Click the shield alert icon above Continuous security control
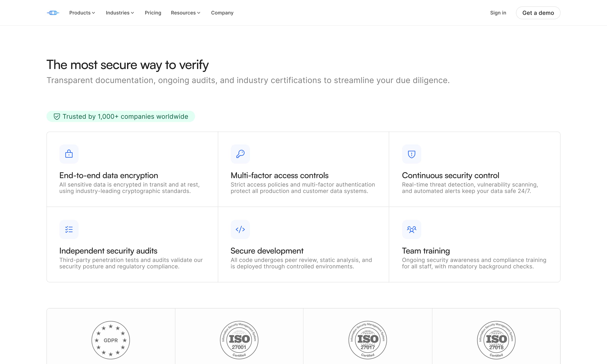Screen dimensions: 607x364 (411, 154)
